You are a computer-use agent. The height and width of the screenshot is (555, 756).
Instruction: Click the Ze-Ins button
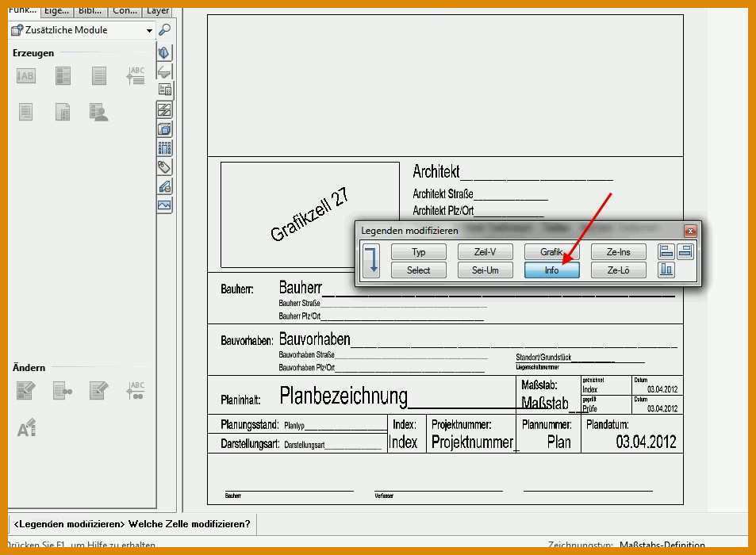point(618,252)
